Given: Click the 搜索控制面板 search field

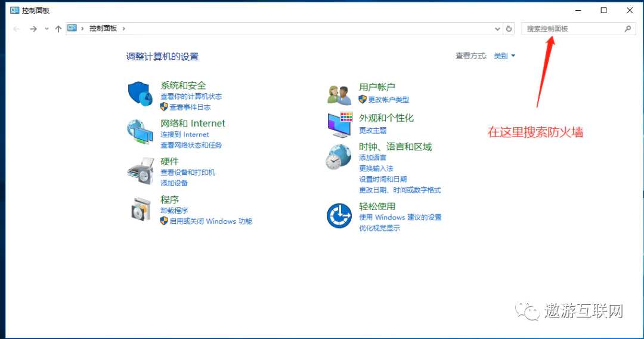Looking at the screenshot, I should coord(578,29).
